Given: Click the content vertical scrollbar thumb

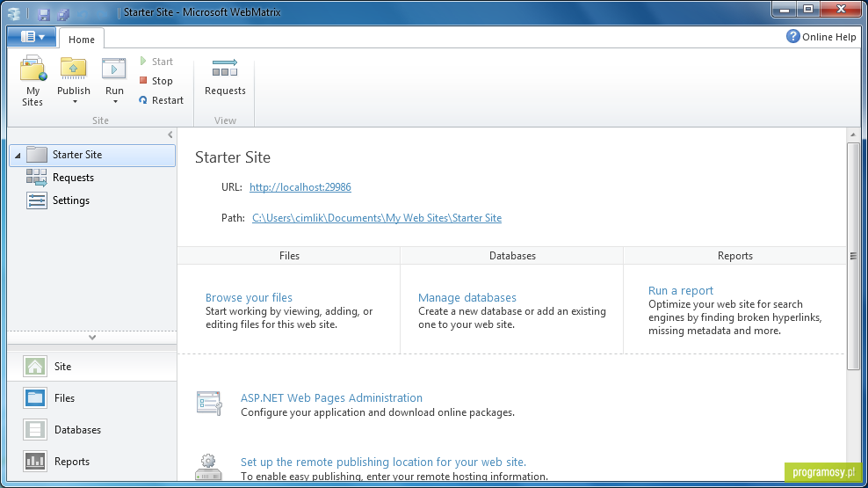Looking at the screenshot, I should [853, 256].
